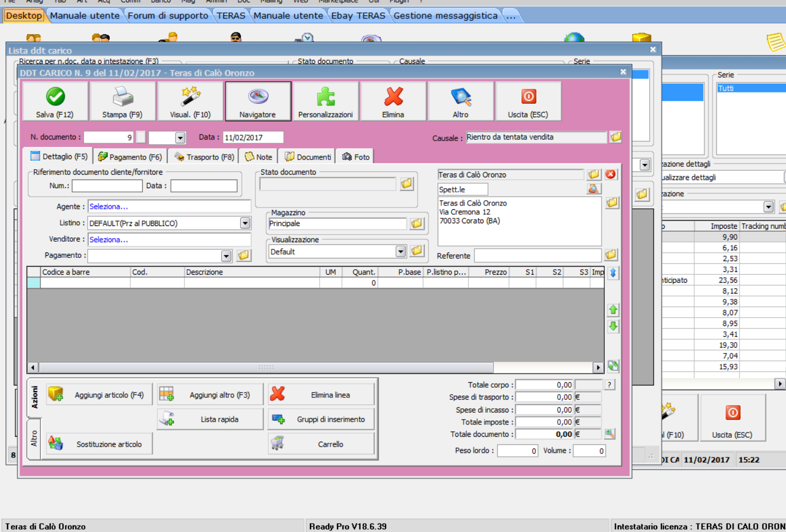Click Visual. (F10) preview in DDT toolbar
The width and height of the screenshot is (786, 532).
coord(190,101)
